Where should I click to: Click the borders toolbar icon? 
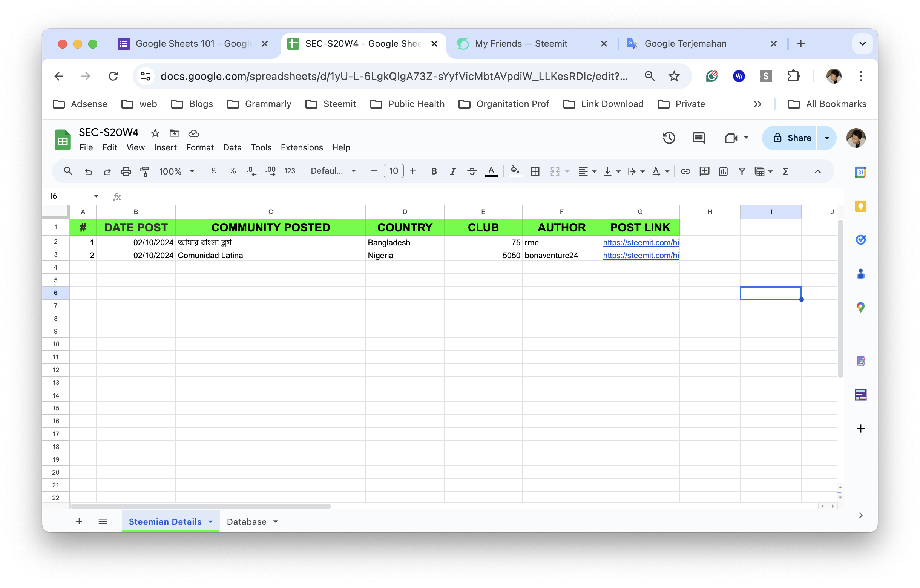[x=535, y=171]
